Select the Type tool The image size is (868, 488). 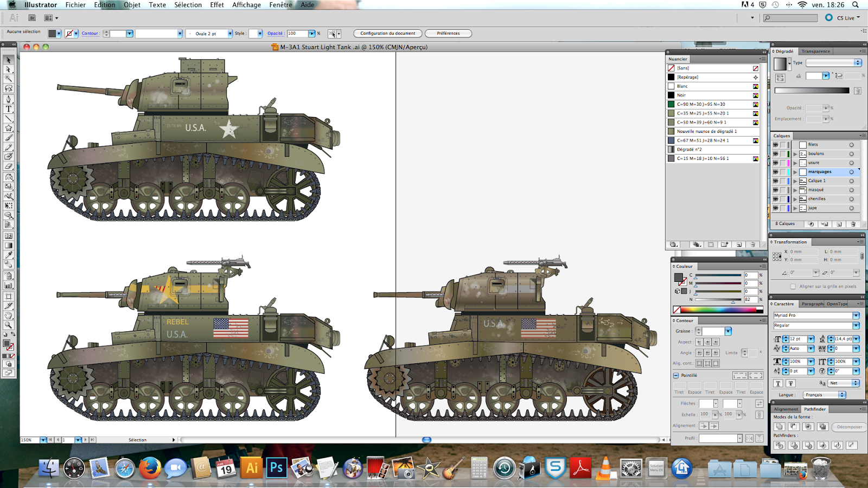coord(9,109)
